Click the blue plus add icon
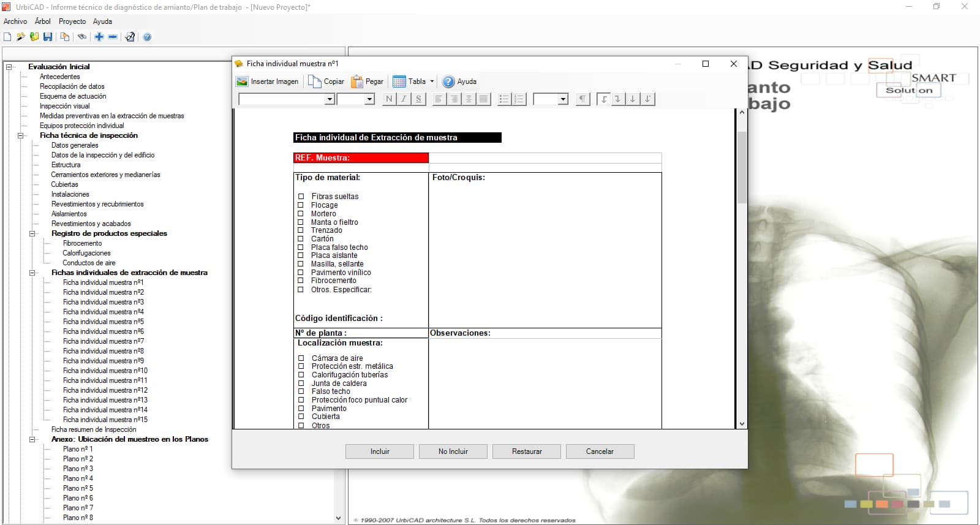 click(99, 37)
